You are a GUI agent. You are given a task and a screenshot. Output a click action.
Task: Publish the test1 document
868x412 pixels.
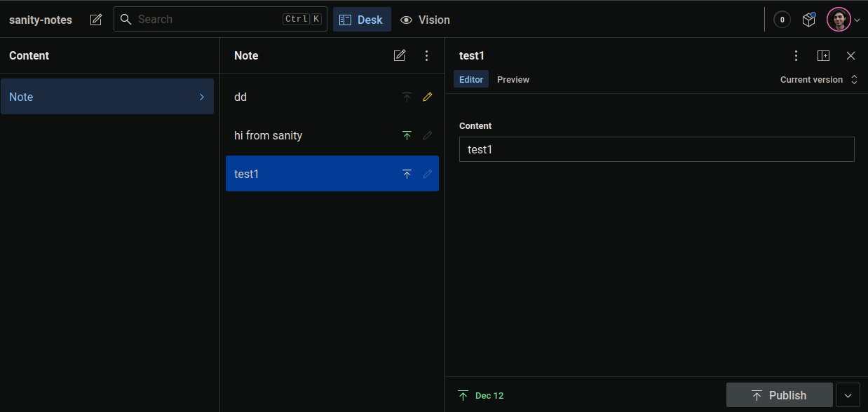click(x=780, y=395)
